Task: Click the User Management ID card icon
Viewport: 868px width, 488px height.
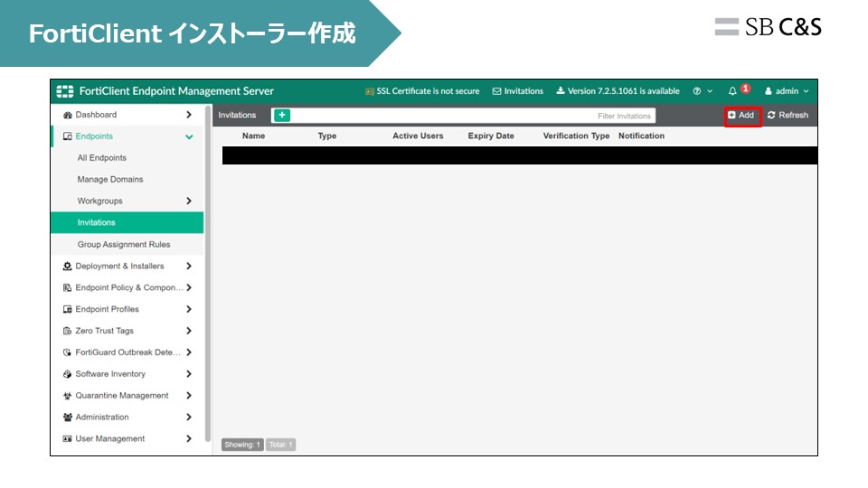Action: pos(68,439)
